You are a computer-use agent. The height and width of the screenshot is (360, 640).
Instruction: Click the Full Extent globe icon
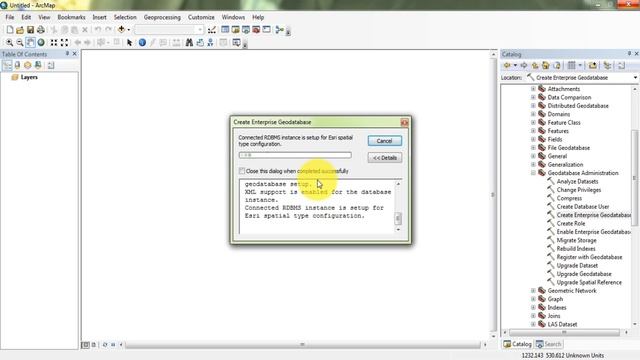[41, 42]
